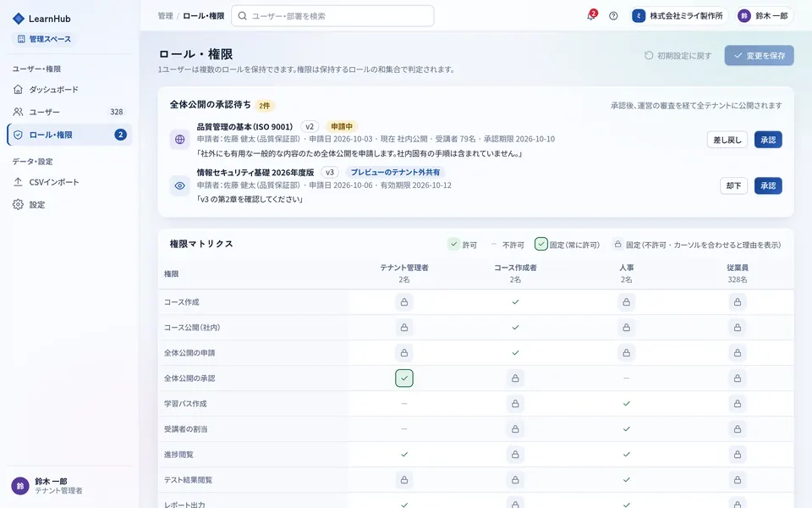Click the 従業員 column header
The image size is (812, 508).
(738, 273)
